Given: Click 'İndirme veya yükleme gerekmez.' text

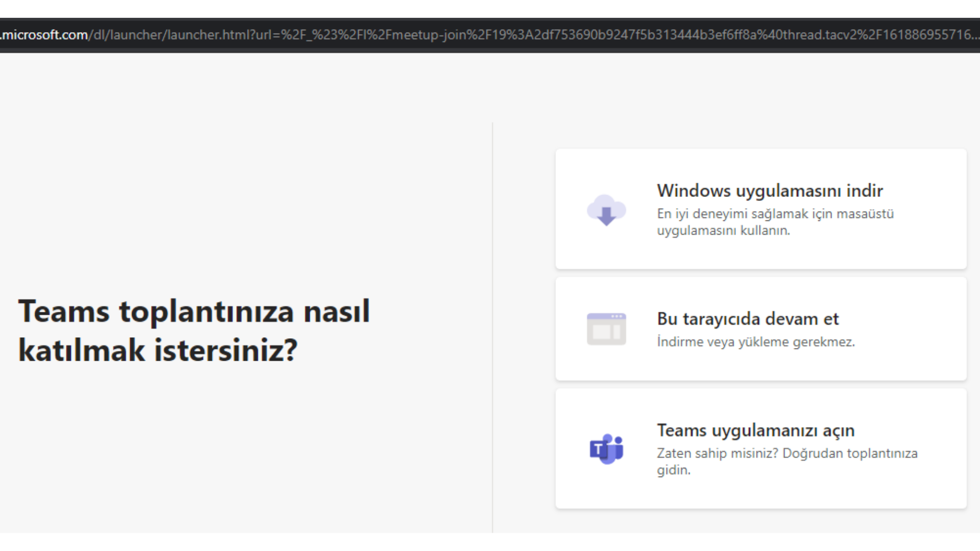Looking at the screenshot, I should coord(755,341).
